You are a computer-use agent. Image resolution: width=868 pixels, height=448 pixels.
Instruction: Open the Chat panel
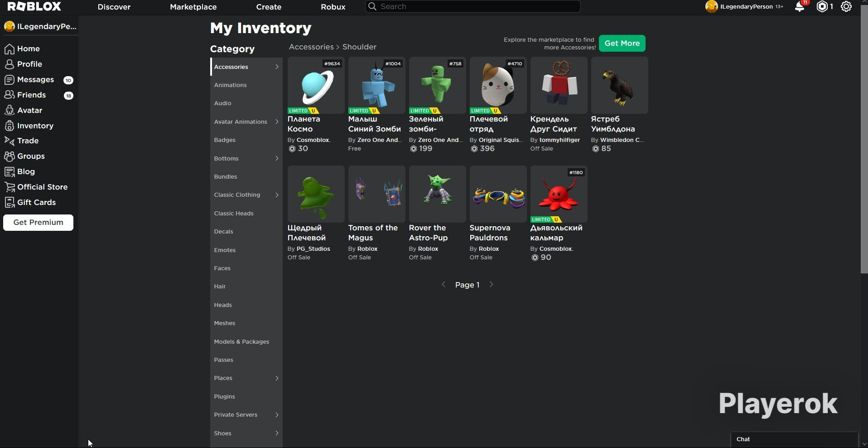(795, 439)
